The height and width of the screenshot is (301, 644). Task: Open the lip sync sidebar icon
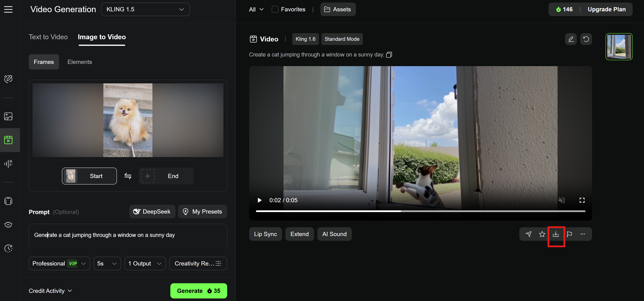tap(8, 225)
